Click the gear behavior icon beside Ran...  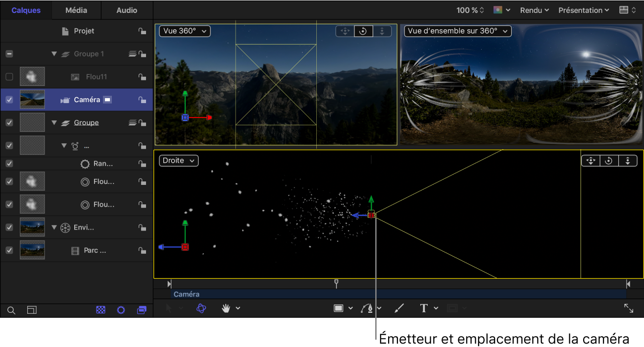coord(85,164)
